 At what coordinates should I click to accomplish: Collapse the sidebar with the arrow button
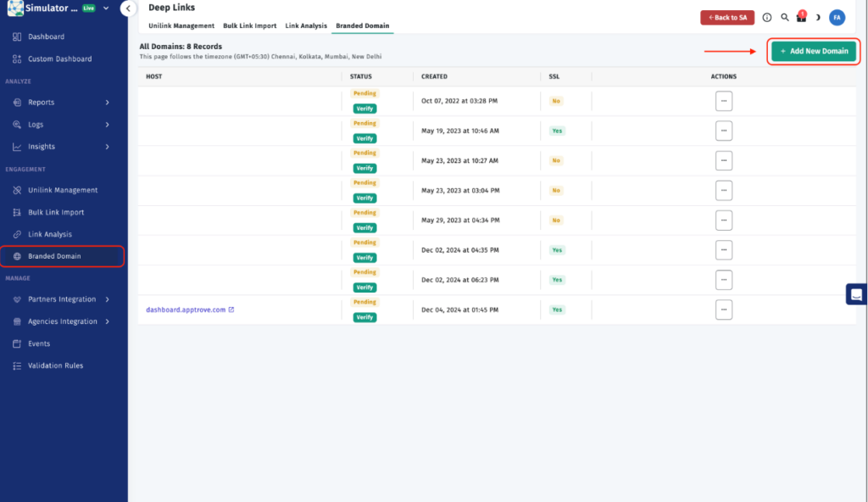(x=129, y=8)
